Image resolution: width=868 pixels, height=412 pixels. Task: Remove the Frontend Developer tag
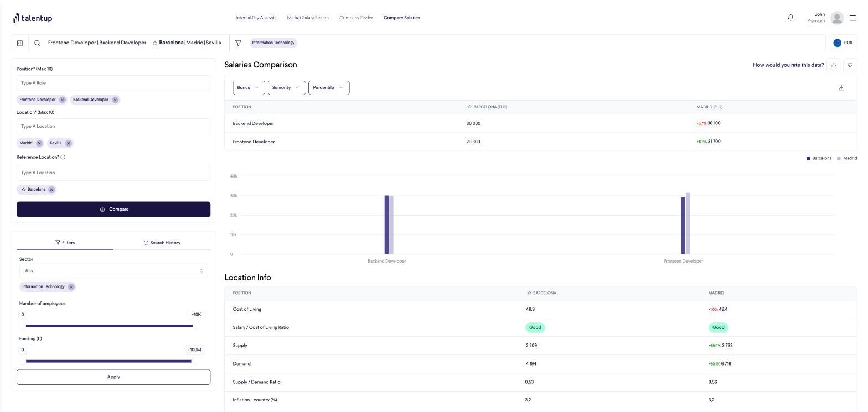63,100
